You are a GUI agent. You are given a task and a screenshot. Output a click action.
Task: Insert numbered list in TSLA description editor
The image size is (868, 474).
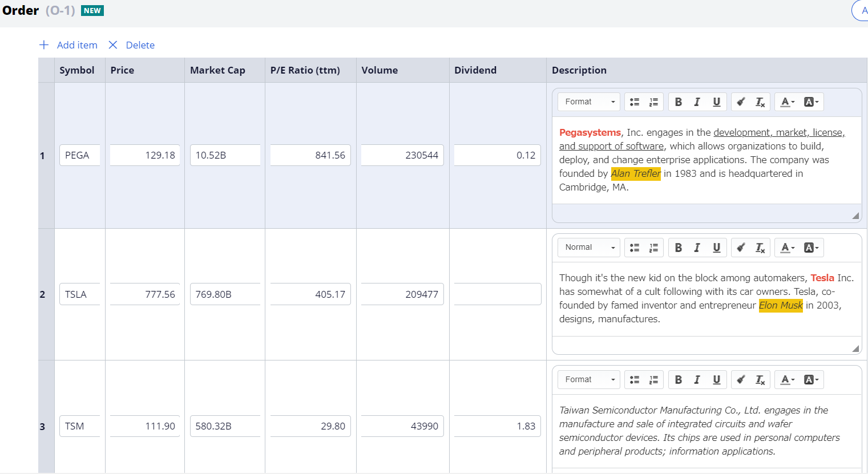coord(653,248)
